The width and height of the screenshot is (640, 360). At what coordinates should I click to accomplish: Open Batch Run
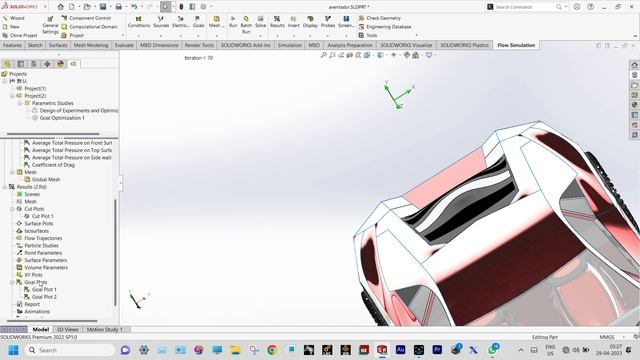246,24
